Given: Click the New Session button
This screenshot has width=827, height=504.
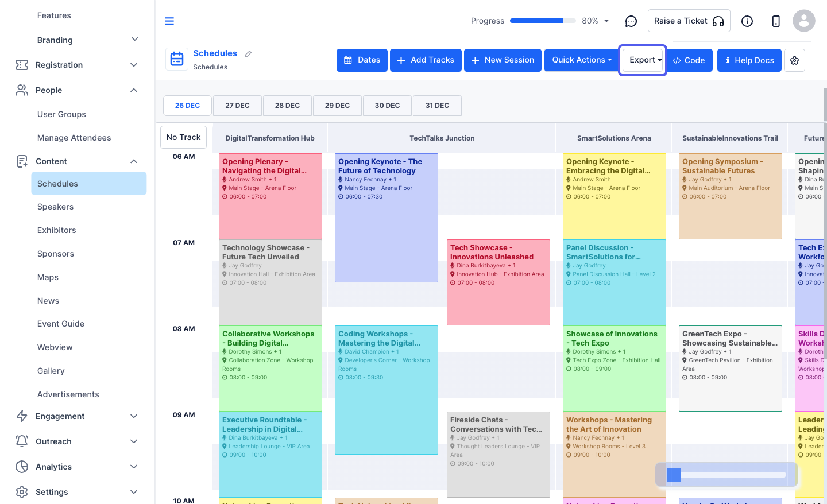Looking at the screenshot, I should (x=503, y=60).
